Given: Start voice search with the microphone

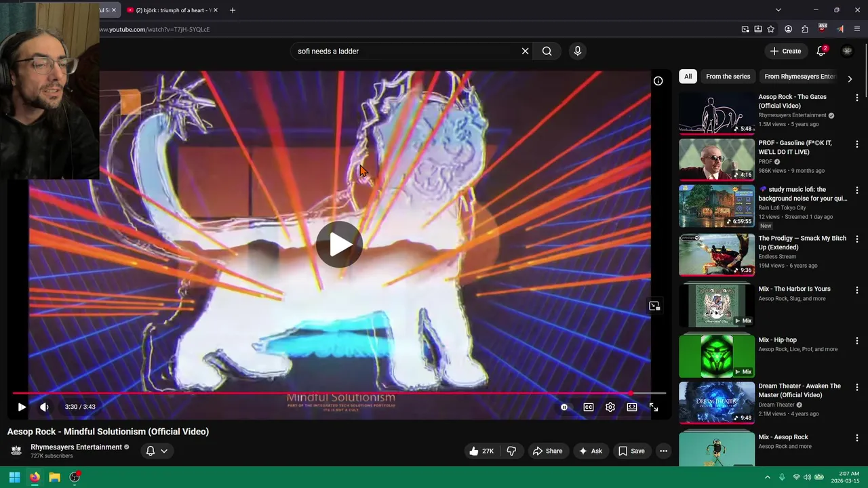Looking at the screenshot, I should pos(578,51).
